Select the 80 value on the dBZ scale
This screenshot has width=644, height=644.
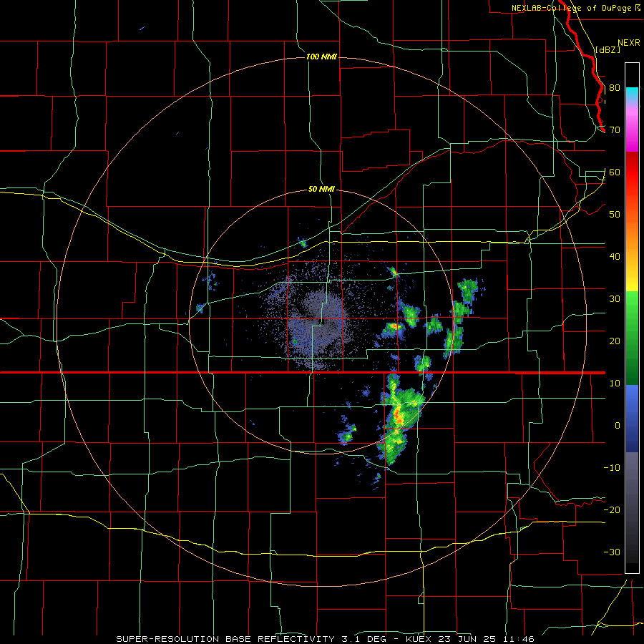tap(615, 88)
